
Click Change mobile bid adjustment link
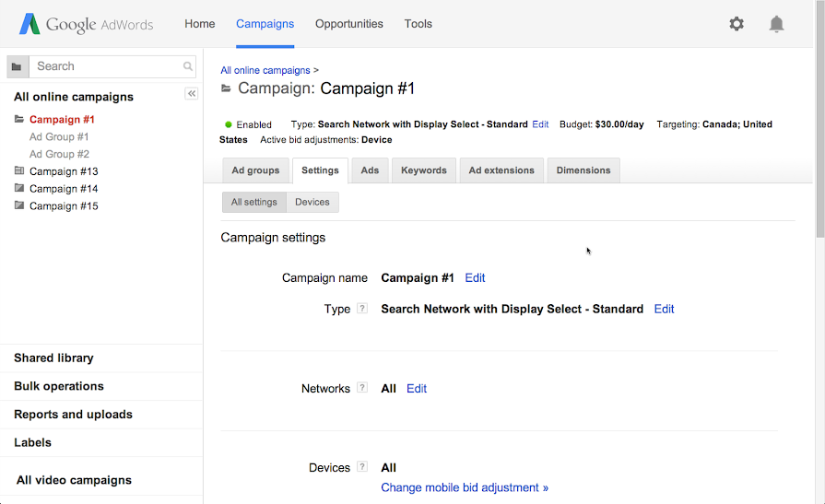(x=465, y=487)
